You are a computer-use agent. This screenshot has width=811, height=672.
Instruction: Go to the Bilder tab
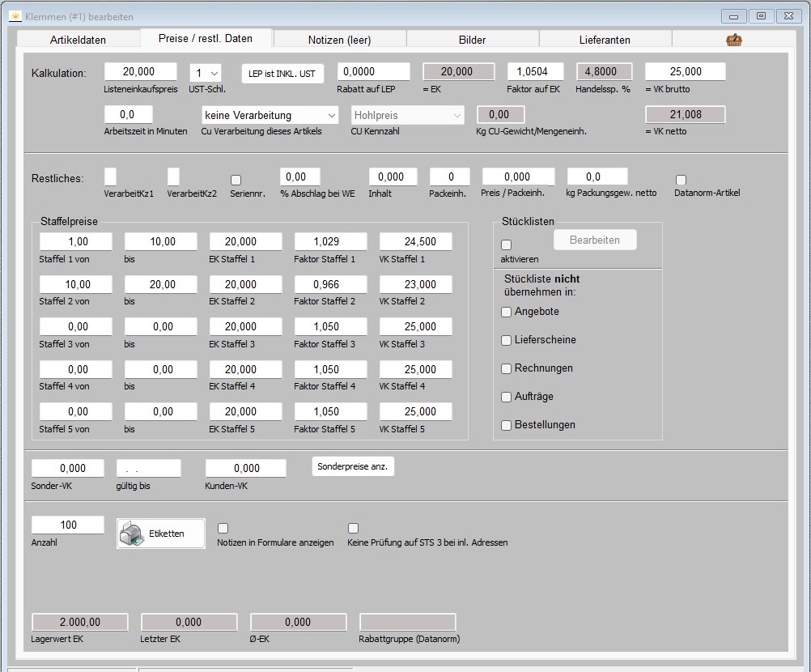pyautogui.click(x=472, y=40)
